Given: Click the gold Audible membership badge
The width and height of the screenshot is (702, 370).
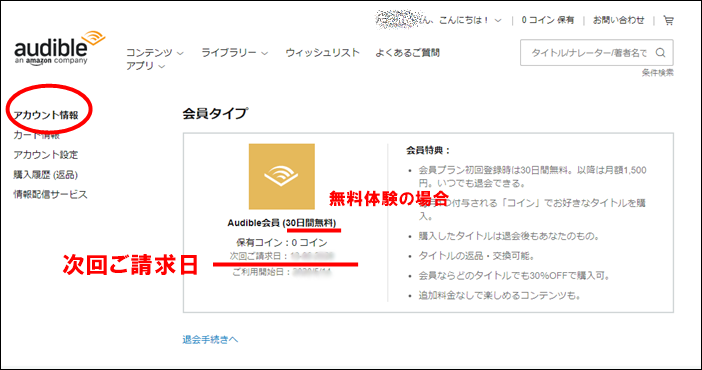Looking at the screenshot, I should click(282, 176).
